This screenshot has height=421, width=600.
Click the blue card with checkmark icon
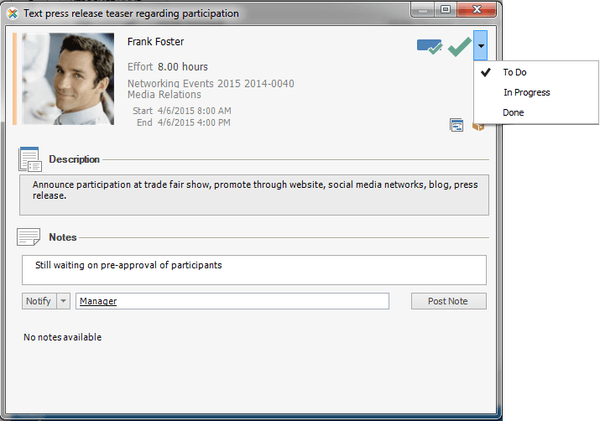429,46
